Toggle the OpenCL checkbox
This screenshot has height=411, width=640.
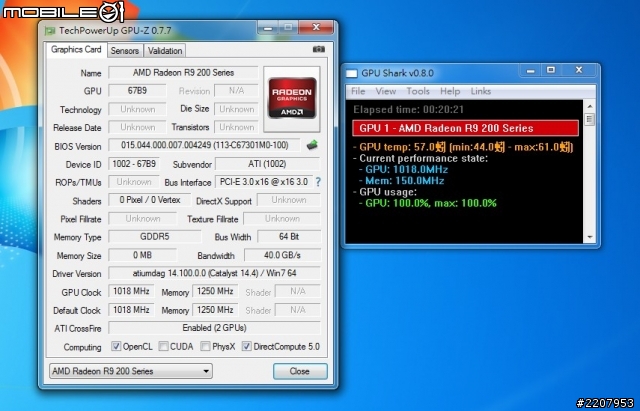click(x=116, y=347)
